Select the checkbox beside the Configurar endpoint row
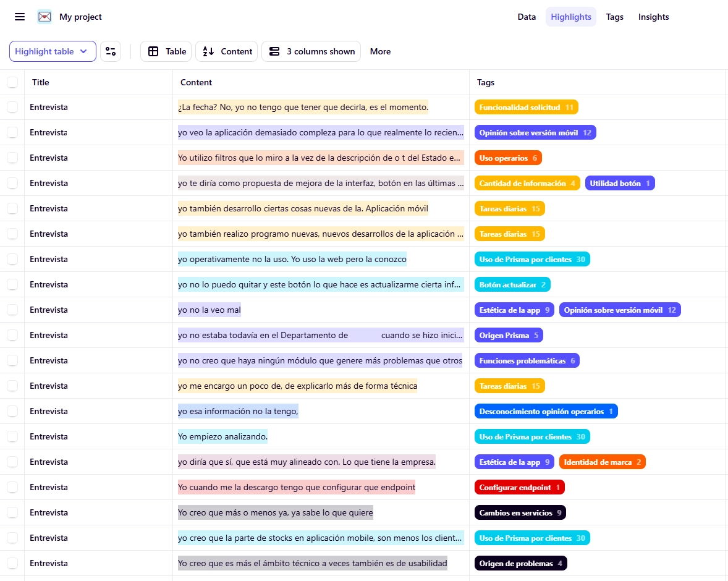The width and height of the screenshot is (728, 581). [12, 487]
